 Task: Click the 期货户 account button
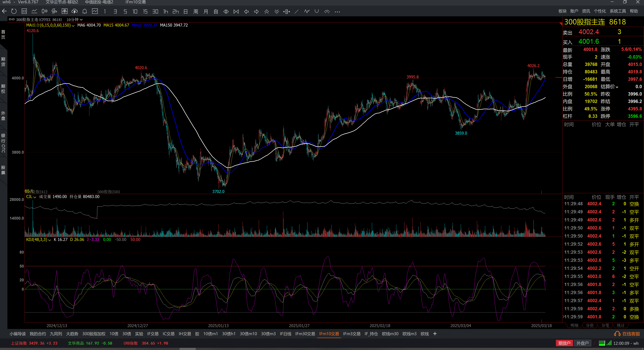pos(564,343)
